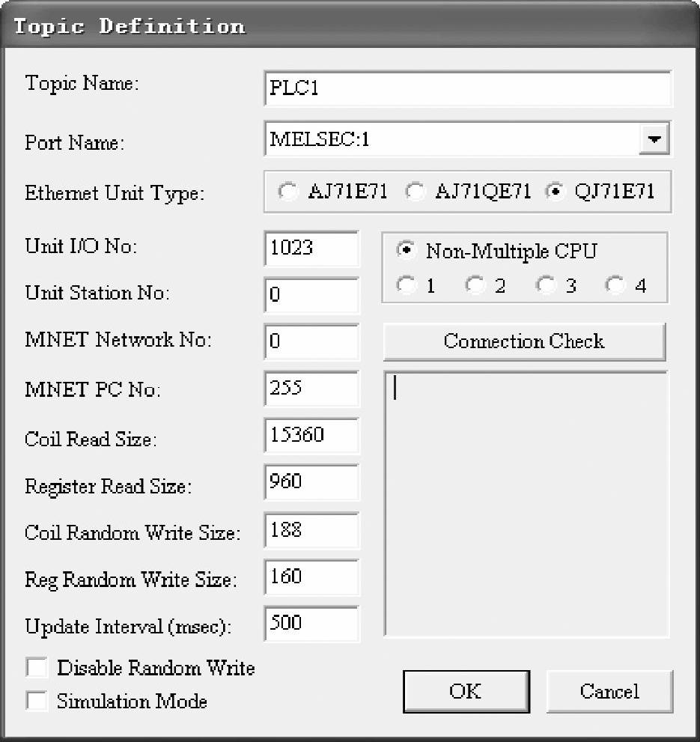This screenshot has width=700, height=742.
Task: Open the Port Name dropdown arrow
Action: 655,140
